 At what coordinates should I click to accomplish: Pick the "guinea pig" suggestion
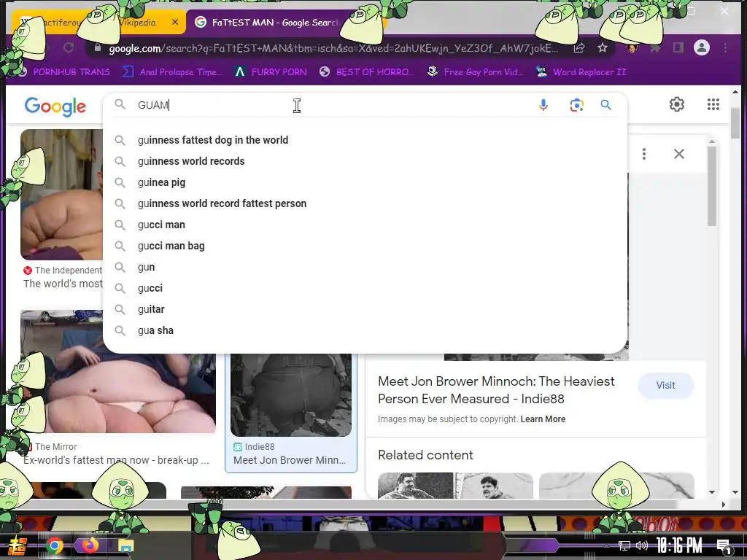pyautogui.click(x=365, y=182)
